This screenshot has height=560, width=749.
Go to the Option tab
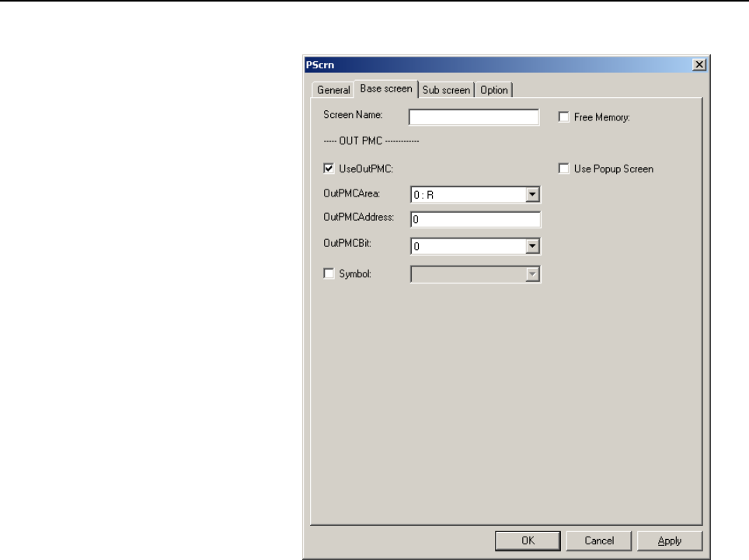coord(494,90)
